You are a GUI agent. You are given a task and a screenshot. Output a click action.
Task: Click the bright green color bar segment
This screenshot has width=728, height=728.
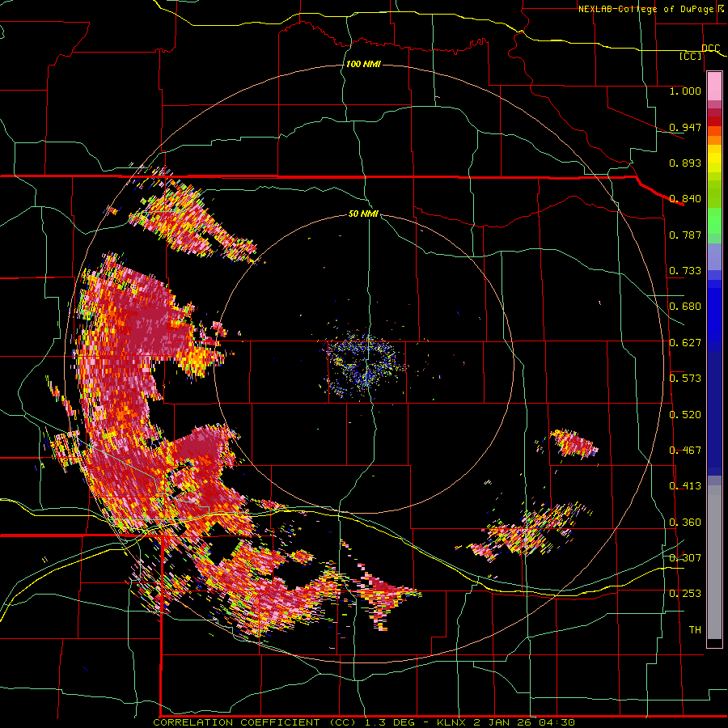coord(714,221)
